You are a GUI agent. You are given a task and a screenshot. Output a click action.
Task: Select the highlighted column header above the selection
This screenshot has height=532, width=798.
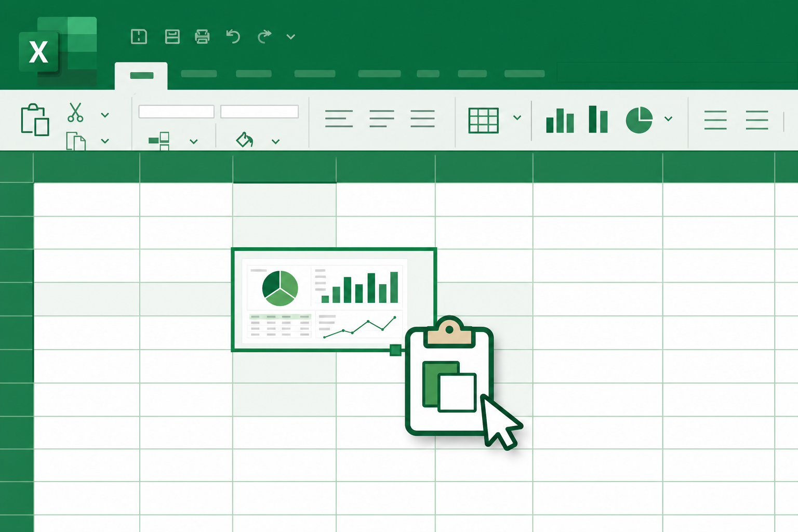tap(284, 168)
